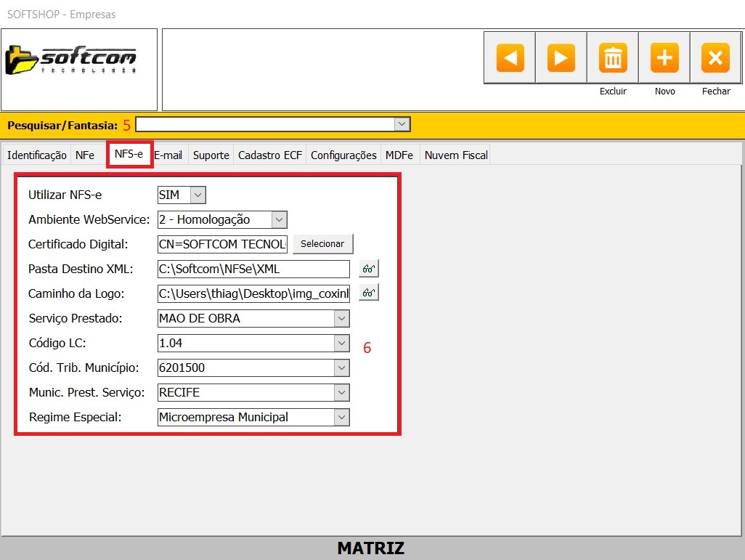Expand the Pesquisar/Fantasia search dropdown
Image resolution: width=745 pixels, height=560 pixels.
tap(402, 125)
